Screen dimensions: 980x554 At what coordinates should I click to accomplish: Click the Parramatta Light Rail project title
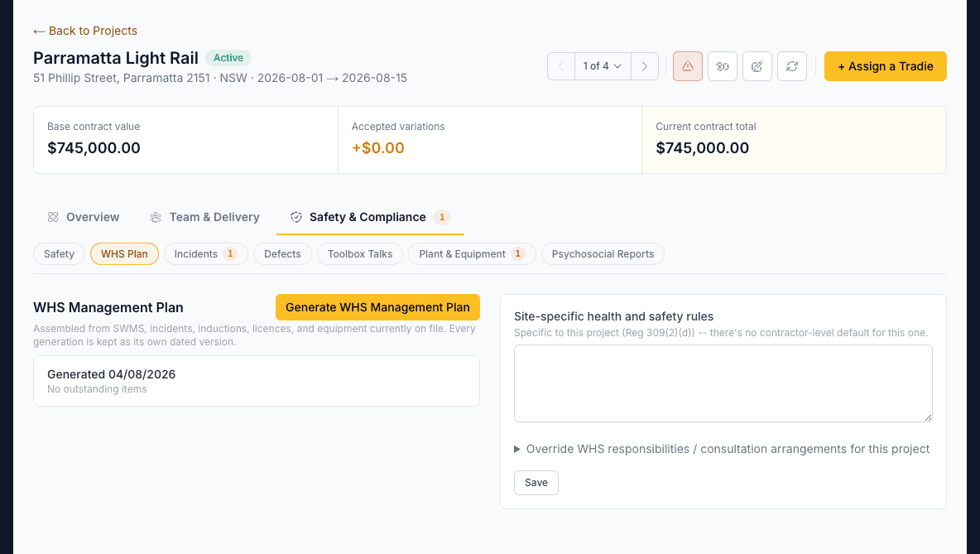[116, 58]
